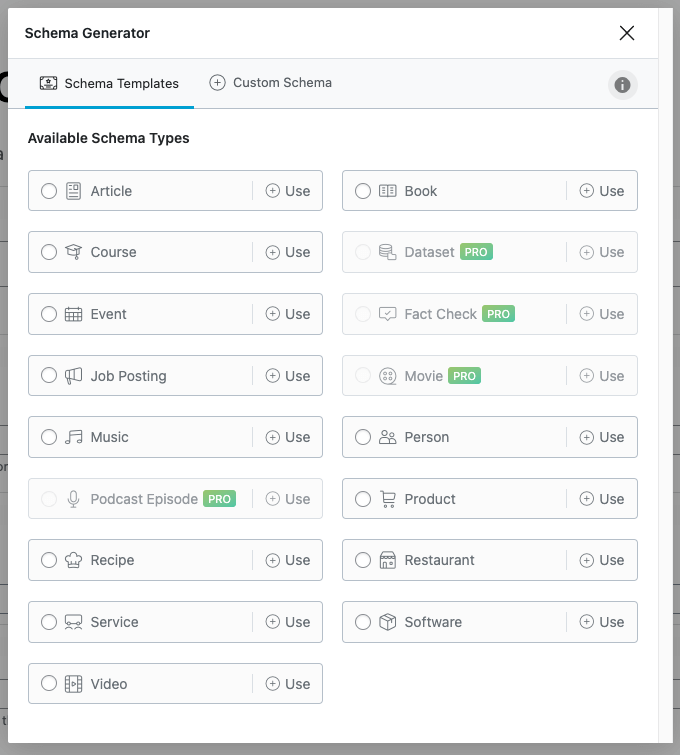Click the Recipe chef hat icon
Screen dimensions: 680x755
pyautogui.click(x=73, y=560)
